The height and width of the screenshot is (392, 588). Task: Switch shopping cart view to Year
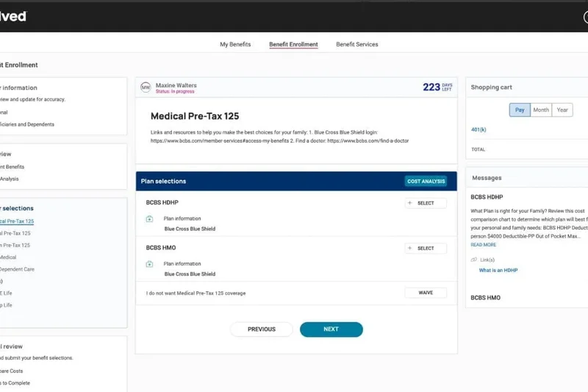(562, 110)
